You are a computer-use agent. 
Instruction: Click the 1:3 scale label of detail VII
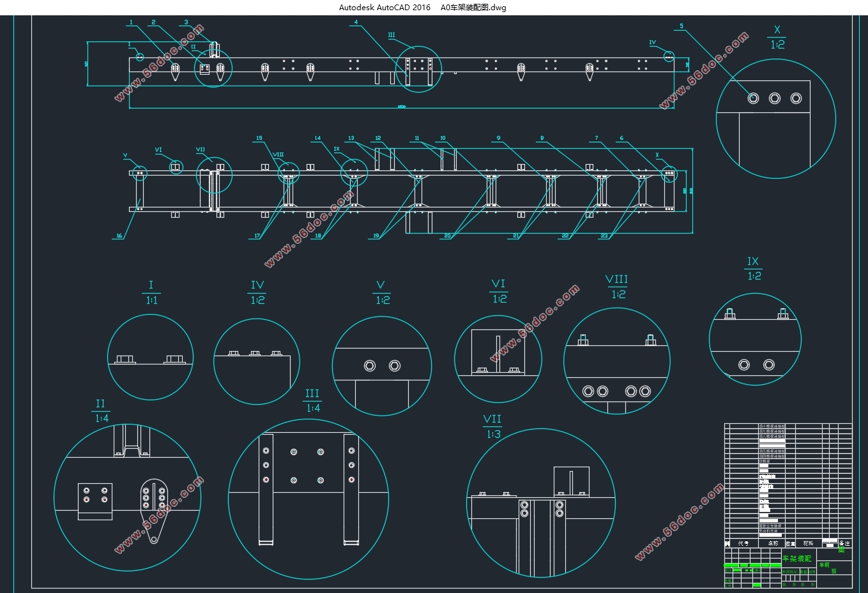[x=493, y=435]
